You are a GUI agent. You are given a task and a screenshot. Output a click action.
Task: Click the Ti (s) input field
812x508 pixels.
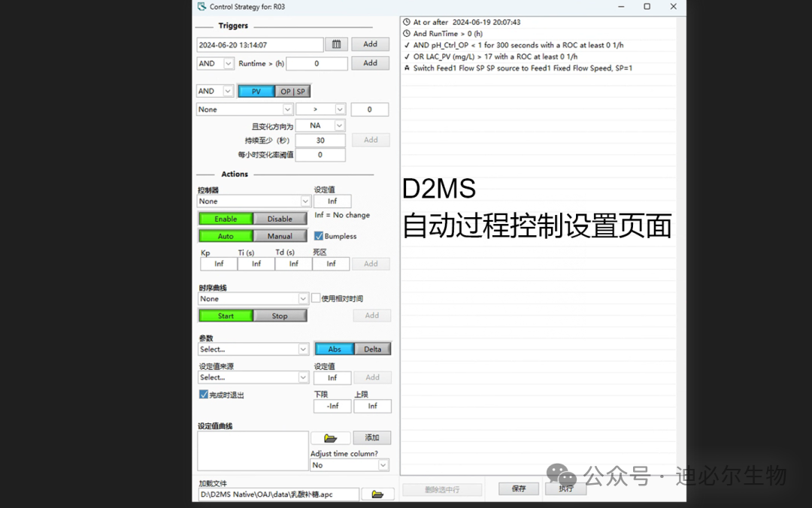click(x=256, y=264)
